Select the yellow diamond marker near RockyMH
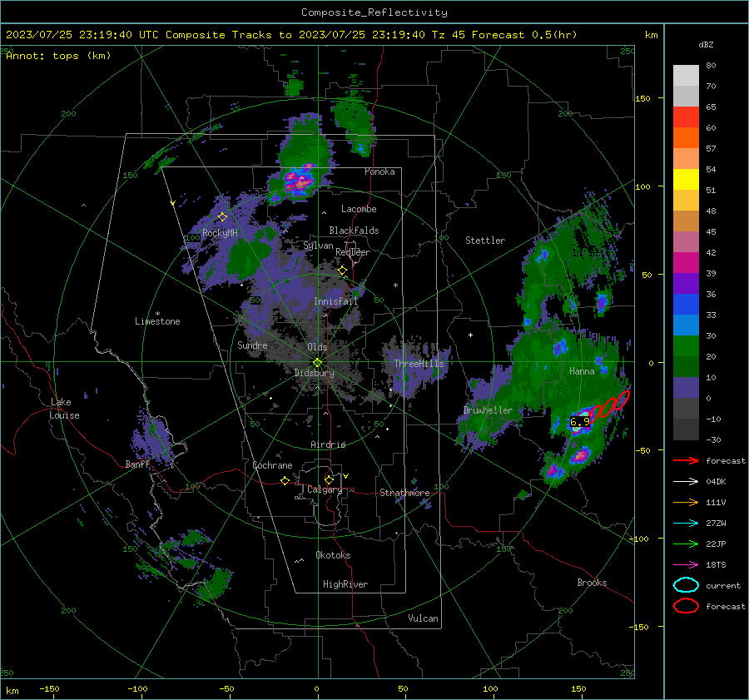Image resolution: width=749 pixels, height=700 pixels. [x=222, y=217]
